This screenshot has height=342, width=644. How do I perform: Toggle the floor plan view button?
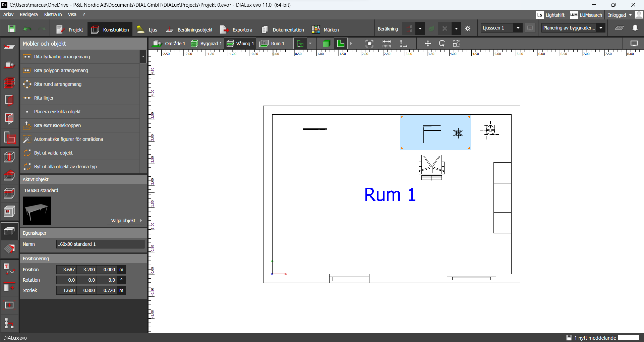341,44
